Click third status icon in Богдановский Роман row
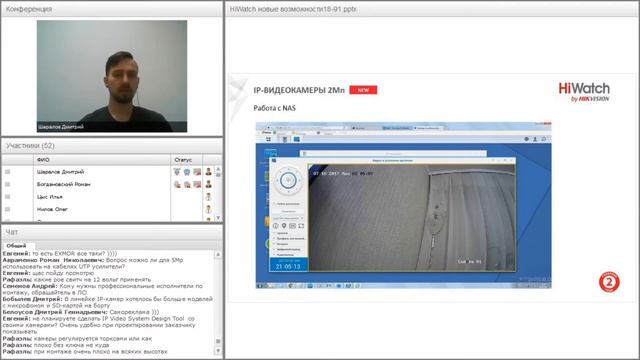Viewport: 640px width, 360px height. coord(197,184)
